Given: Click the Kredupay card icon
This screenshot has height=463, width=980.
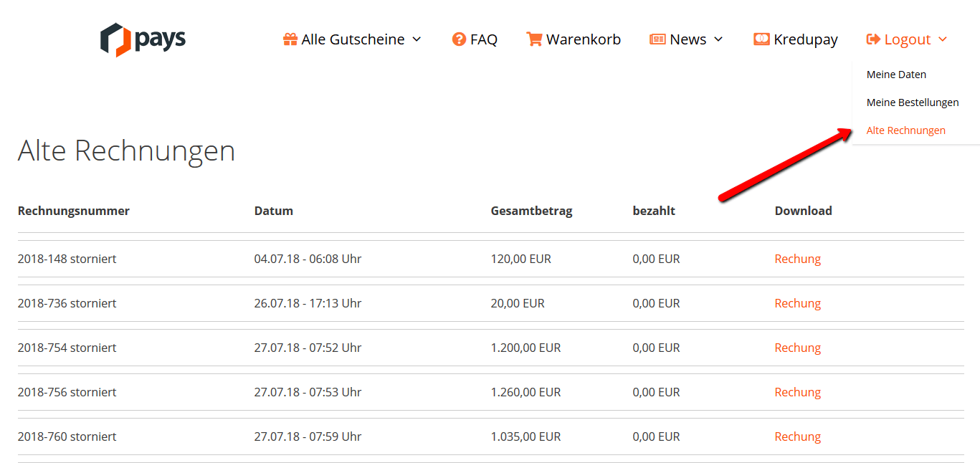Looking at the screenshot, I should click(761, 39).
